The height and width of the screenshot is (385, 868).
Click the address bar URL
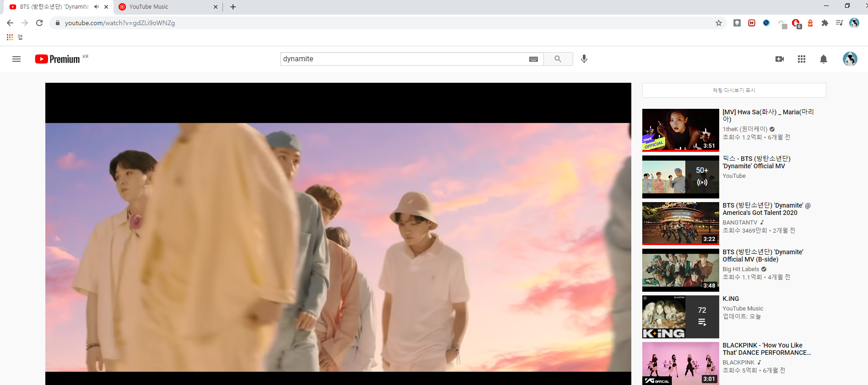(x=120, y=23)
